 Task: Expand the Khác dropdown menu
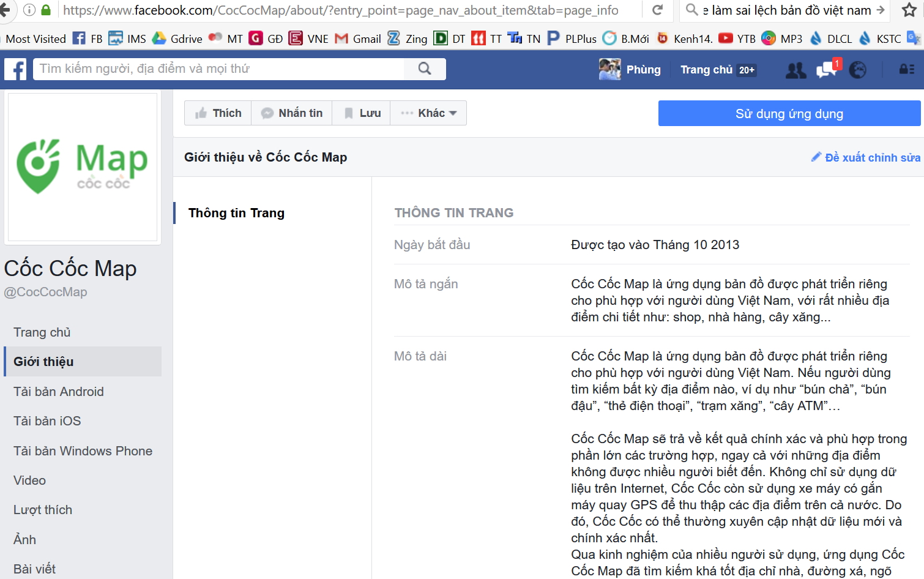(x=429, y=113)
